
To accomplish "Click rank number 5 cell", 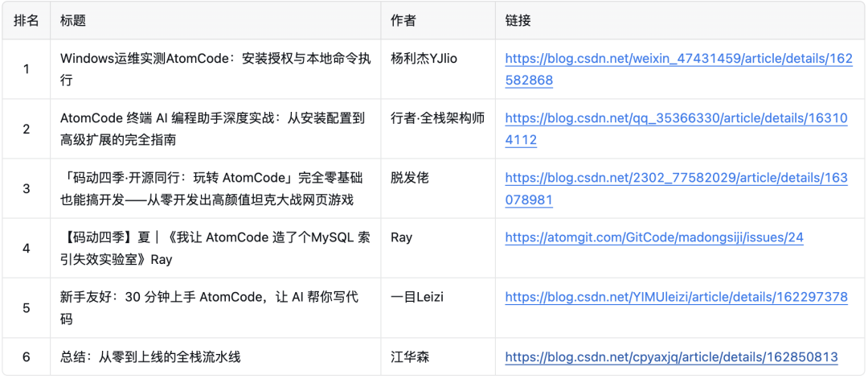I will click(26, 309).
